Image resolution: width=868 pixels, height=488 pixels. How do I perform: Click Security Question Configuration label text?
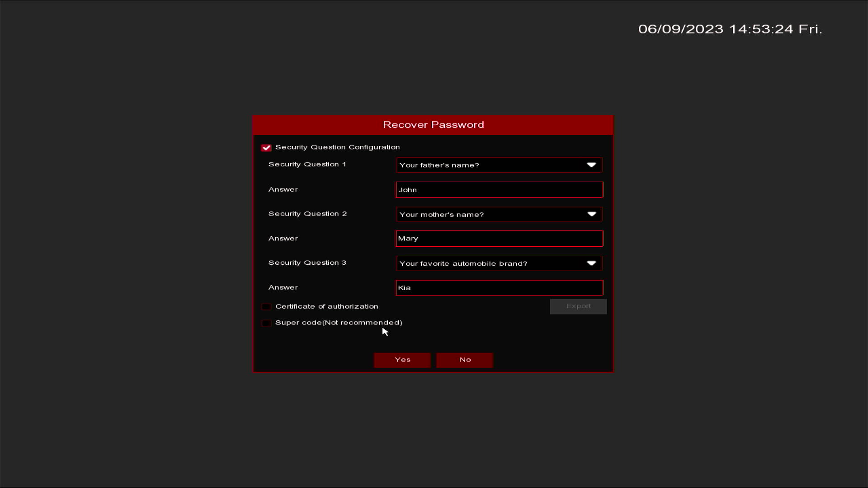tap(337, 147)
